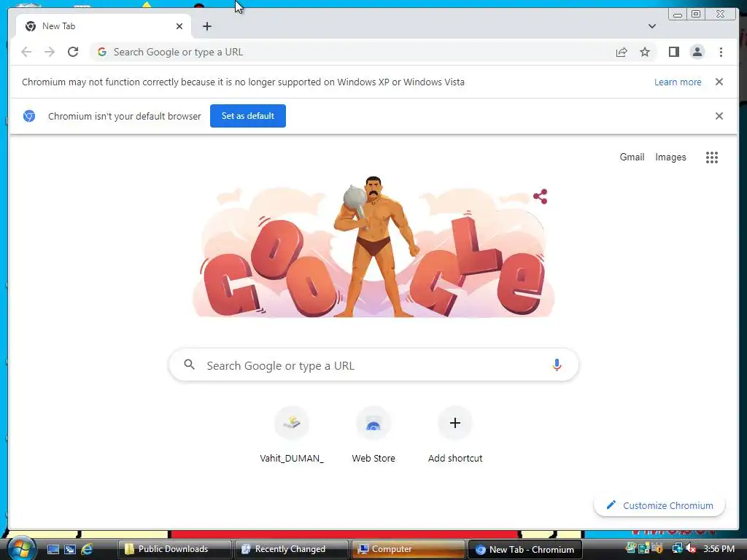This screenshot has height=560, width=747.
Task: Follow the Learn more link
Action: (678, 82)
